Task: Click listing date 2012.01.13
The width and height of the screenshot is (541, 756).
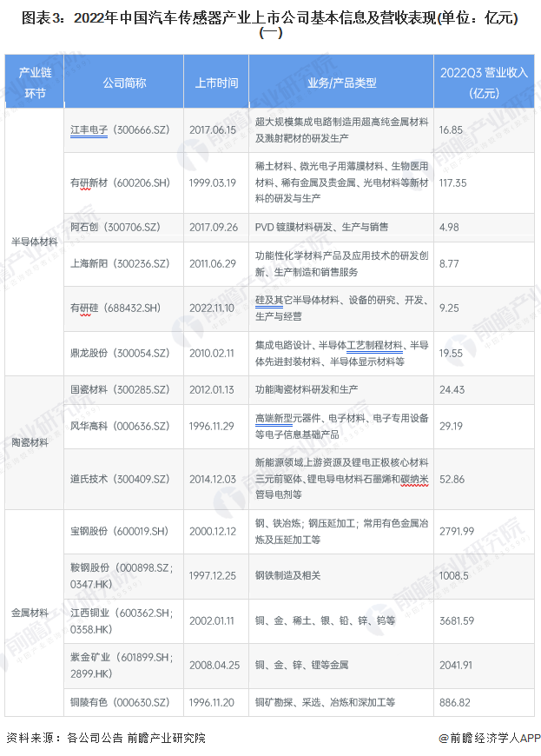Action: coord(212,389)
